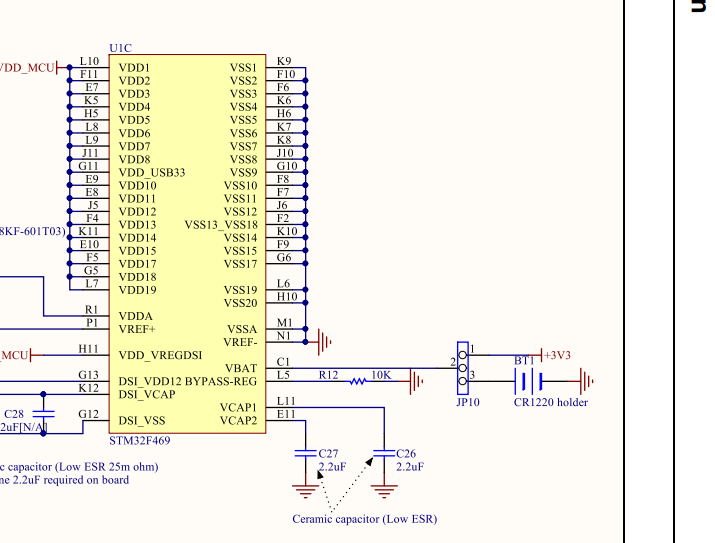
Task: Select the U1C component designator
Action: [x=120, y=48]
